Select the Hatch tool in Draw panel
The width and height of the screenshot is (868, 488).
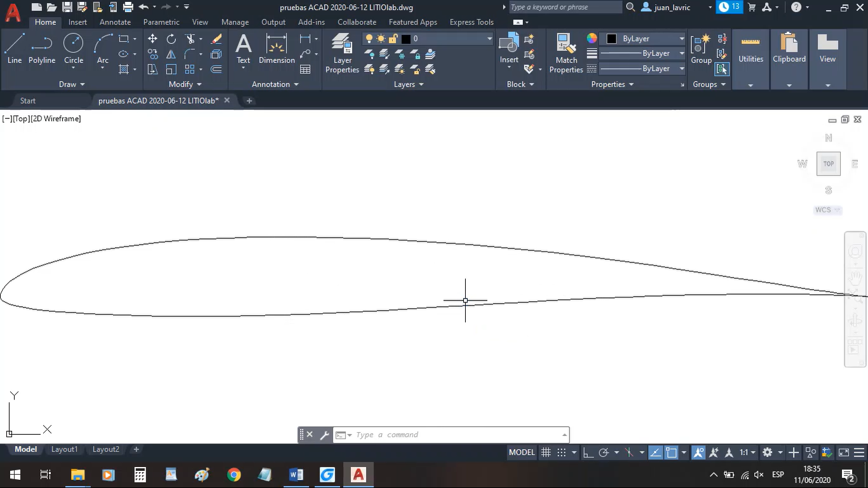(x=124, y=69)
